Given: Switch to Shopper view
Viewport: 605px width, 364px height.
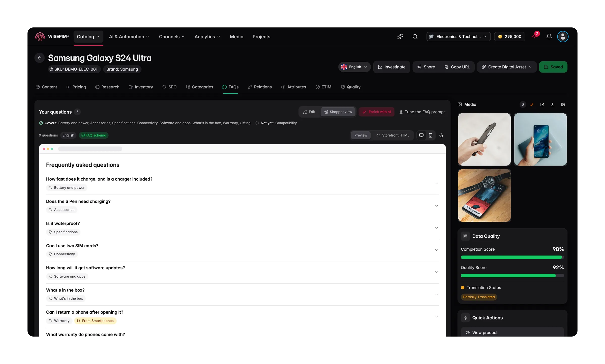Looking at the screenshot, I should [x=338, y=112].
